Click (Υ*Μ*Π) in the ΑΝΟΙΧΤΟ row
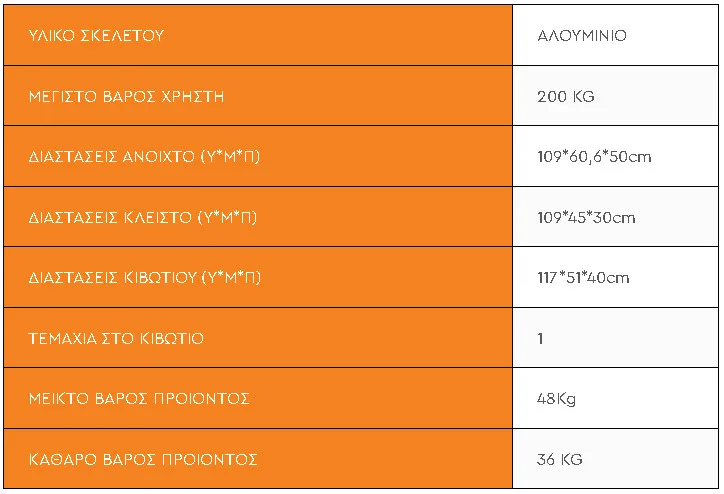The width and height of the screenshot is (724, 494). [x=230, y=157]
